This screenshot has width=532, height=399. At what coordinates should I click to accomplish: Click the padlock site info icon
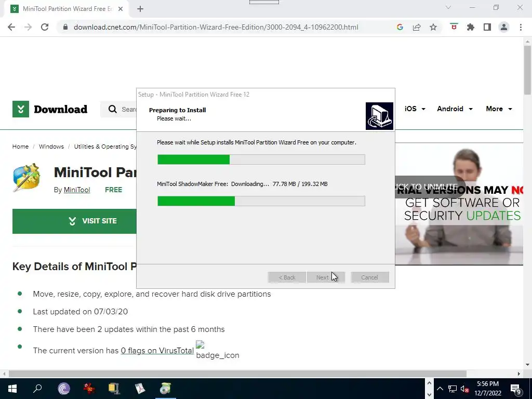(65, 27)
